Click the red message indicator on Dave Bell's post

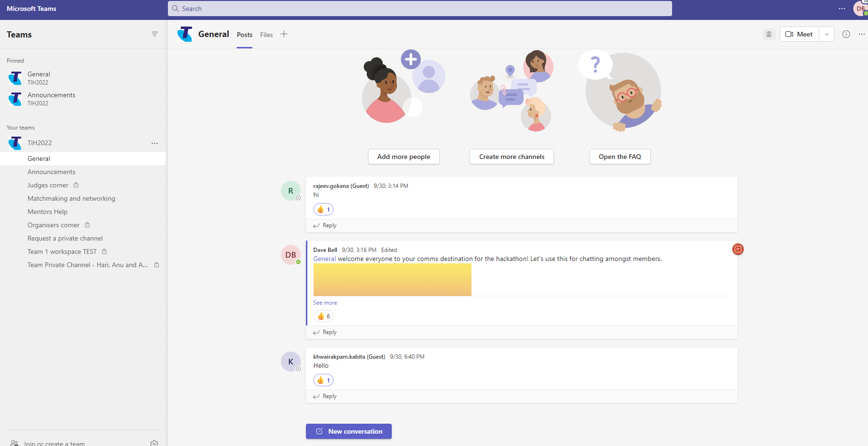[738, 249]
